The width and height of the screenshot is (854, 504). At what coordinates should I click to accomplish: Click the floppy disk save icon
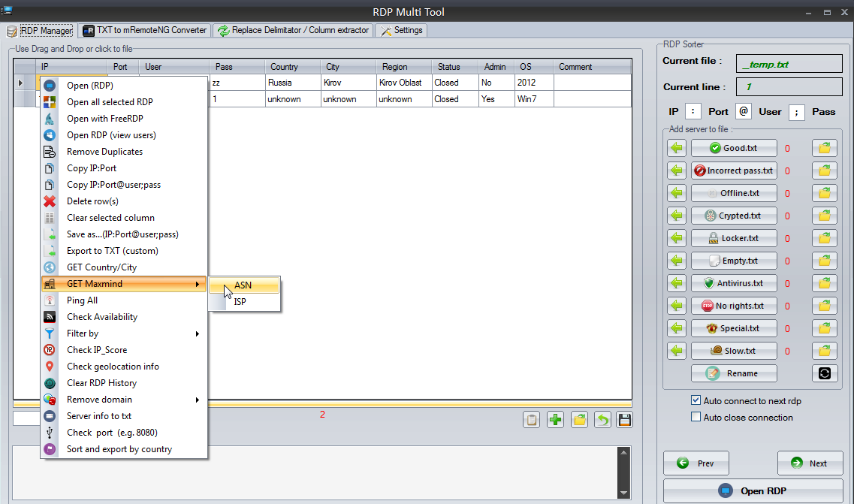(624, 420)
